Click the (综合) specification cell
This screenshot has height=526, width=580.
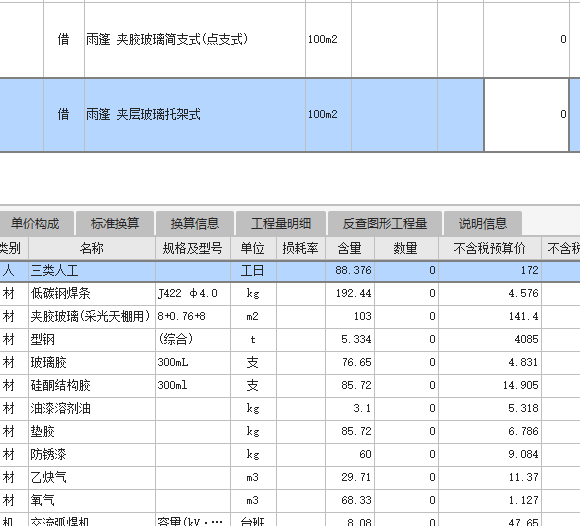pyautogui.click(x=193, y=340)
